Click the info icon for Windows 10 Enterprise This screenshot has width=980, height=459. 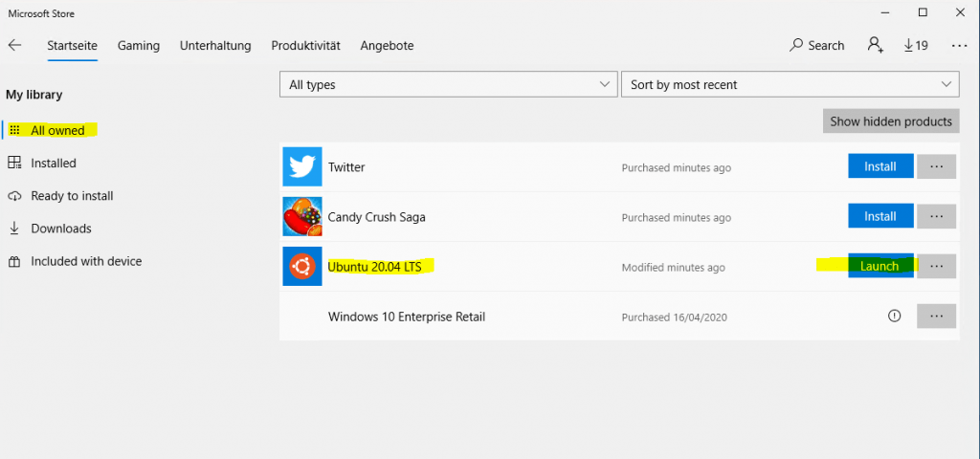tap(895, 316)
